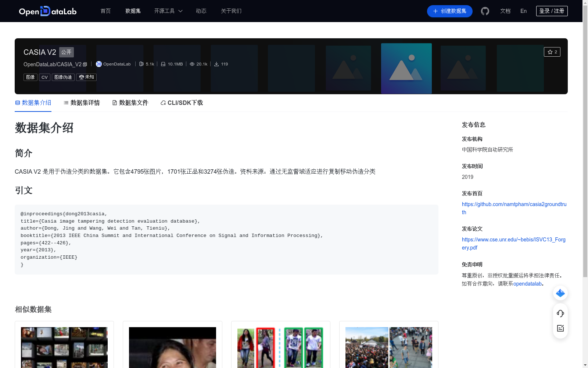Copy the OpenDataLab/CASIA_V2 path

pos(85,64)
